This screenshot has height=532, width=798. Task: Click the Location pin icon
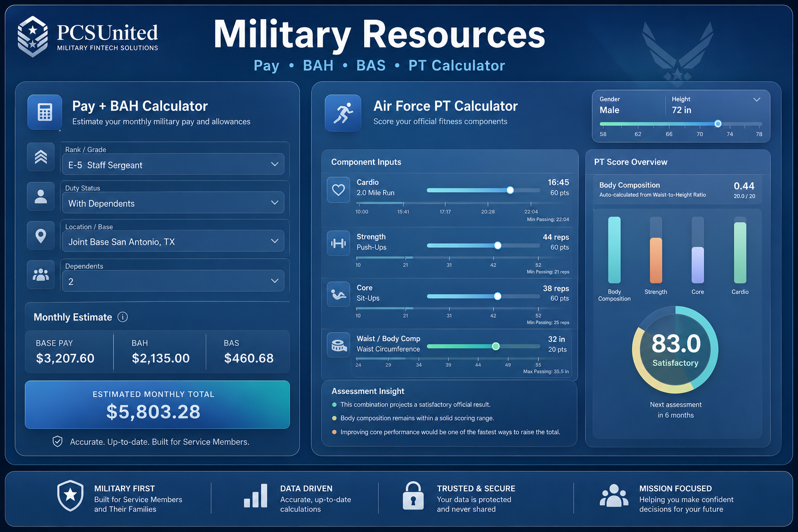click(41, 236)
